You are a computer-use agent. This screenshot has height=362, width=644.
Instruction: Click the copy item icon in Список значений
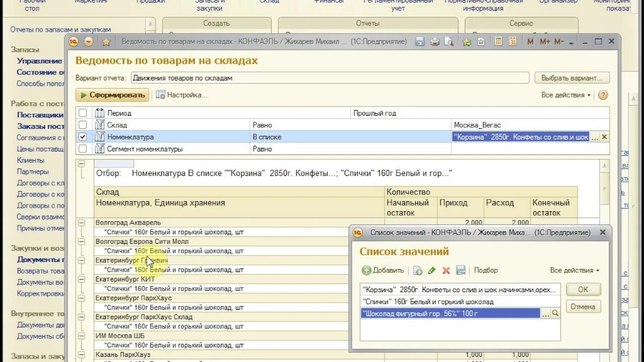pos(418,270)
